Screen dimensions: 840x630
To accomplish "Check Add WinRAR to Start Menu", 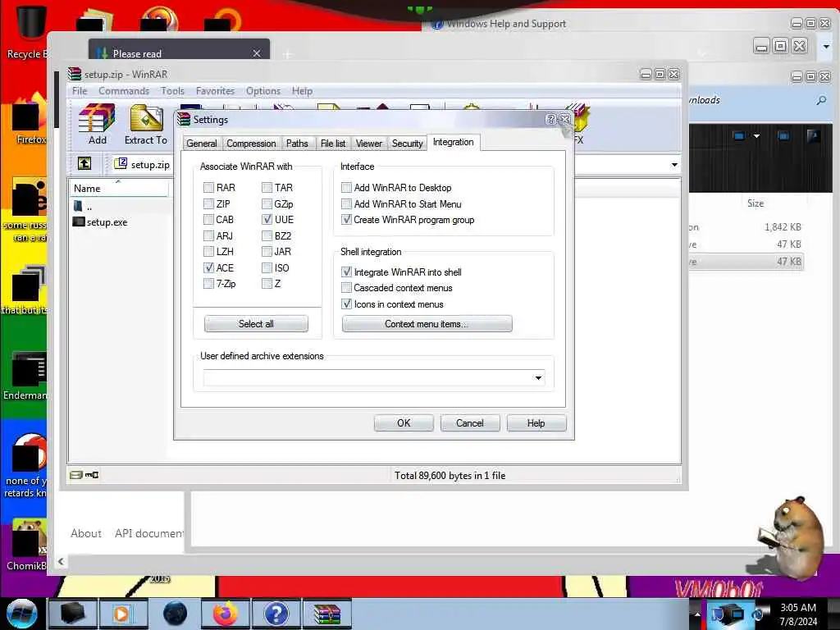I will coord(346,203).
